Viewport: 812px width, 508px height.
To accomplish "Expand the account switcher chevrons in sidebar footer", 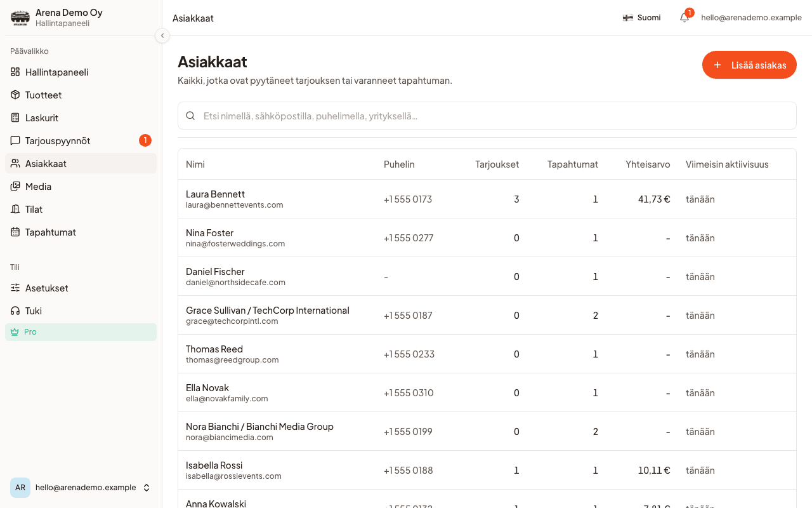I will click(x=147, y=488).
